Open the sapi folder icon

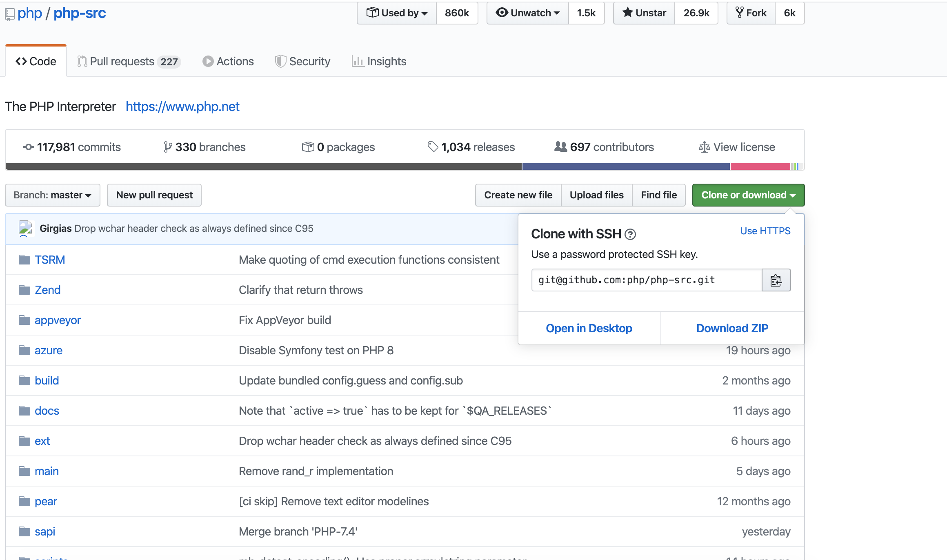(24, 531)
